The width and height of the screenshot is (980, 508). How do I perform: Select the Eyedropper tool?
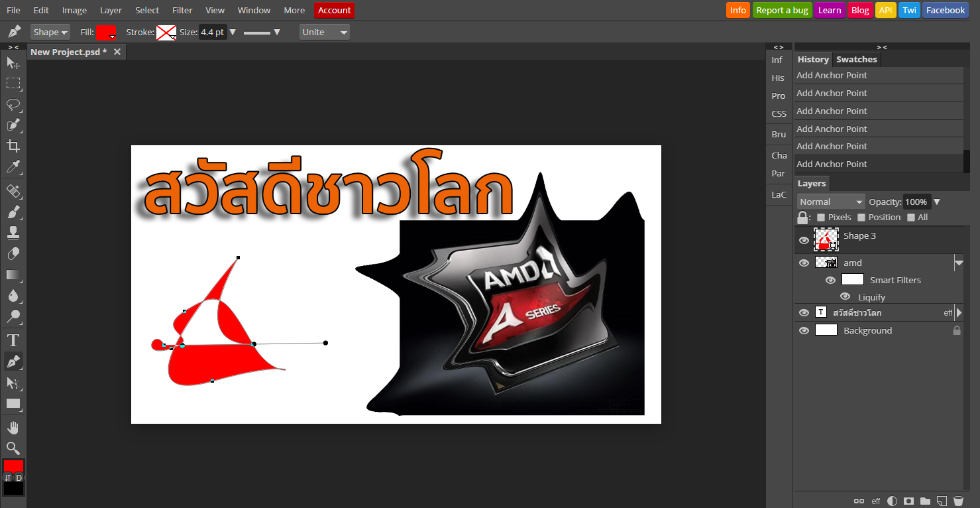pos(13,166)
